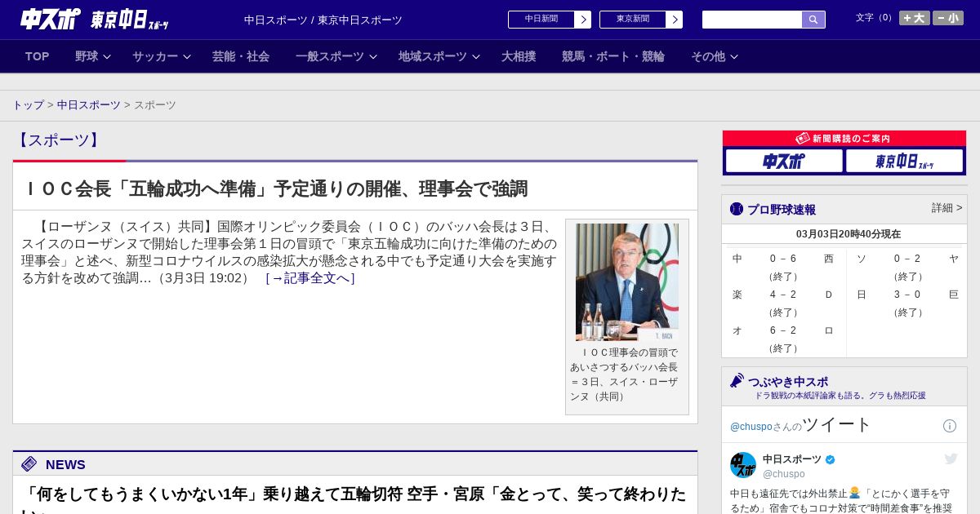Expand the 地域スポーツ menu dropdown

point(439,56)
